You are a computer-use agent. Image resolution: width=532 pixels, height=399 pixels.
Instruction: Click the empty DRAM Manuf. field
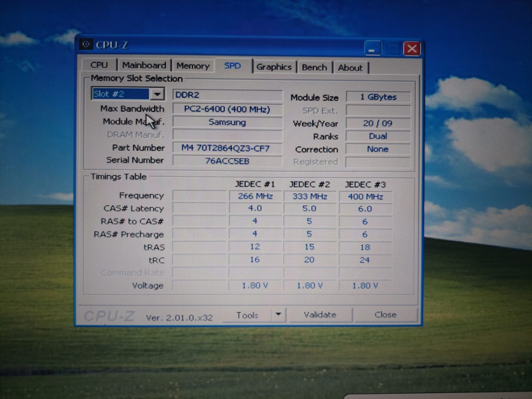coord(227,135)
